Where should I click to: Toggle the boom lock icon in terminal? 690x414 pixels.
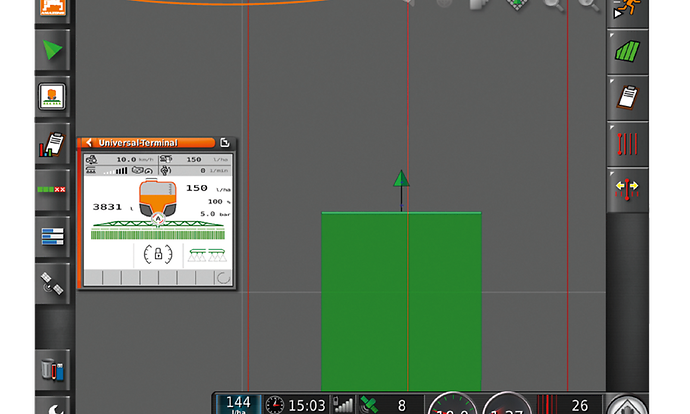tap(158, 254)
